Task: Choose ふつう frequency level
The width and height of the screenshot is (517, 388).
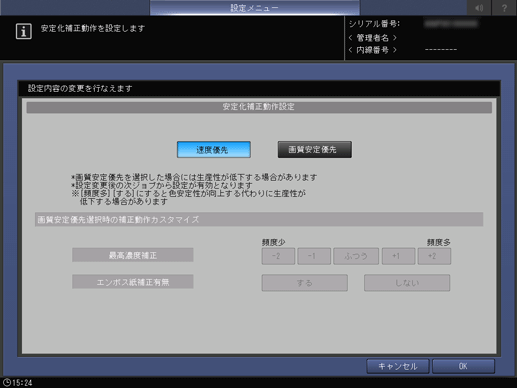Action: (x=356, y=256)
